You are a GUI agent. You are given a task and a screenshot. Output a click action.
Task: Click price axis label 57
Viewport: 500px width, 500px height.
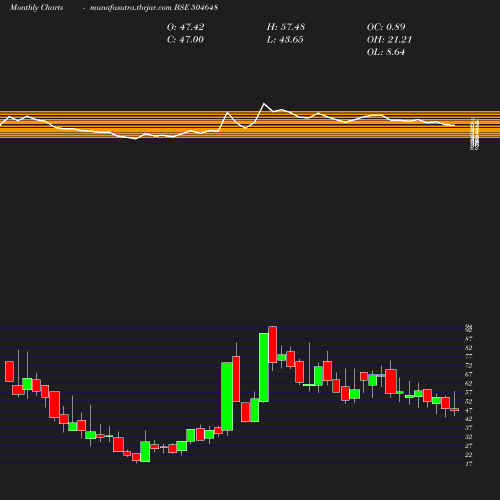tap(469, 392)
